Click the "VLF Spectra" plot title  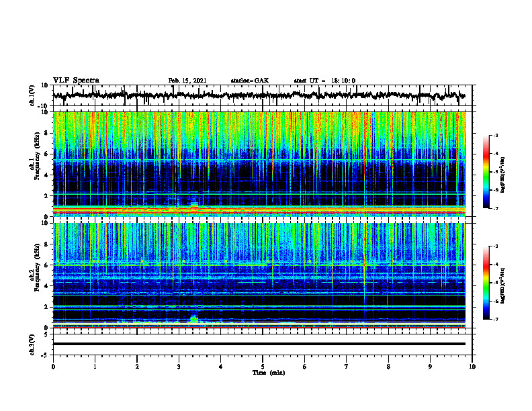click(76, 81)
